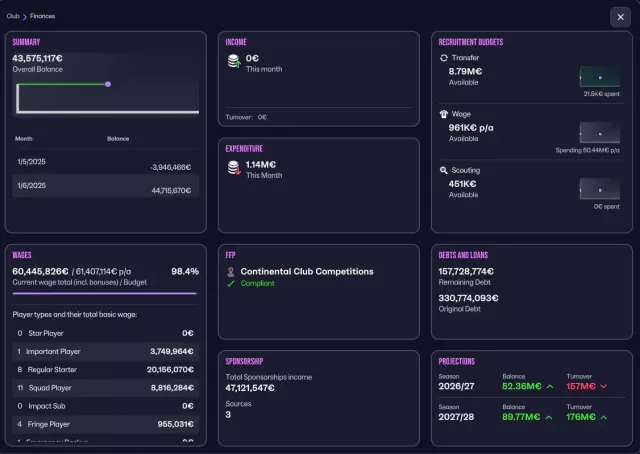The height and width of the screenshot is (454, 640).
Task: Select the 1/6/2025 balance row
Action: 105,186
